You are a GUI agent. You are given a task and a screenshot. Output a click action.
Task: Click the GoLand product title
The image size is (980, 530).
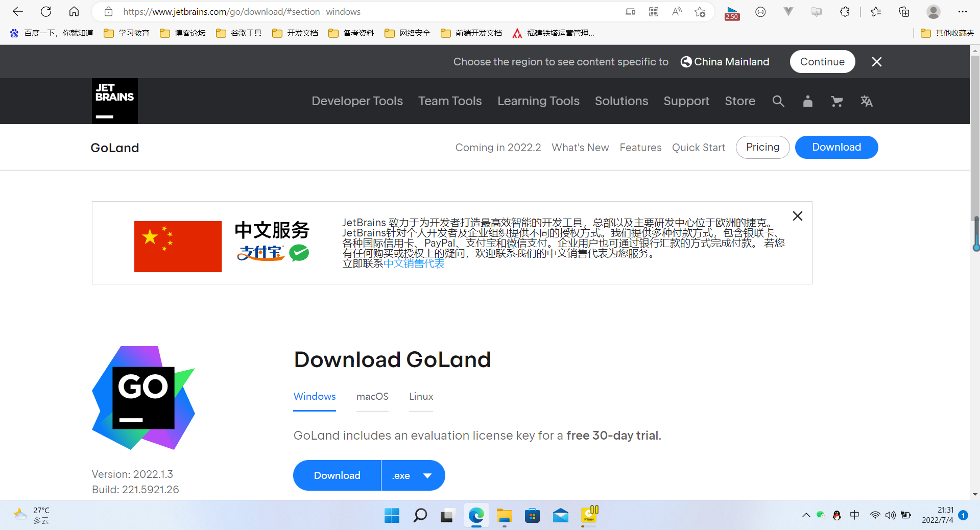point(115,148)
